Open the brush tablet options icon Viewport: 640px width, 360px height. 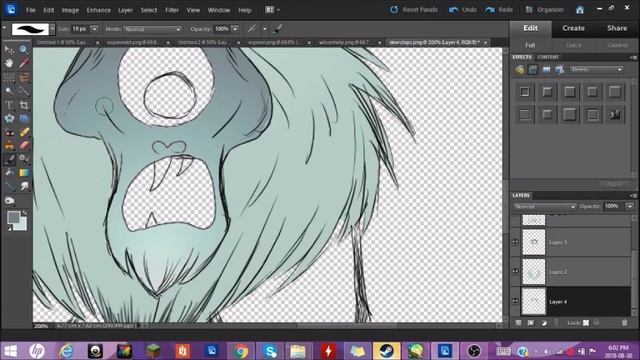point(278,29)
